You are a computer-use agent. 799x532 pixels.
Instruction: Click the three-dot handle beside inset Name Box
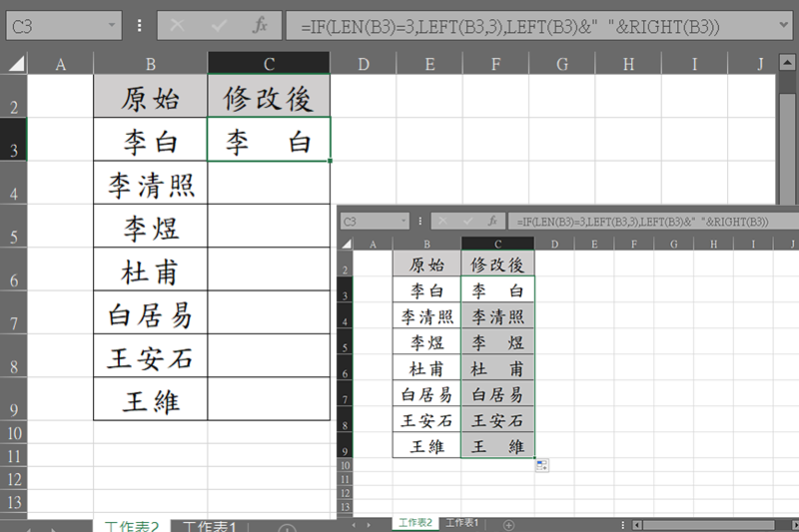pos(419,221)
